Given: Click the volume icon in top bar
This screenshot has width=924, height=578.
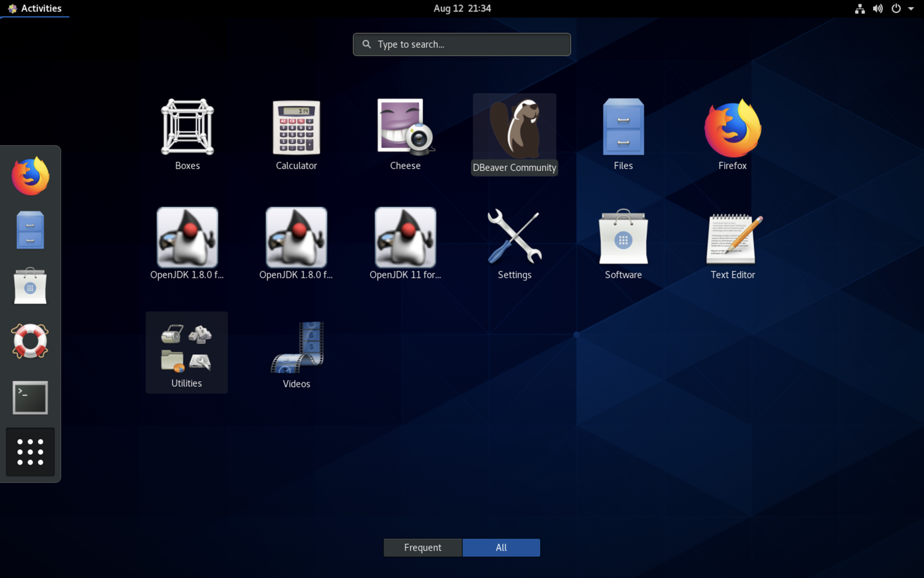Looking at the screenshot, I should (x=878, y=8).
